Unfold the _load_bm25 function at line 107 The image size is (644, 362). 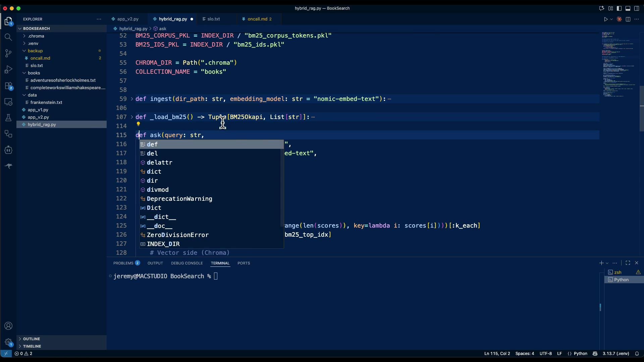[132, 117]
